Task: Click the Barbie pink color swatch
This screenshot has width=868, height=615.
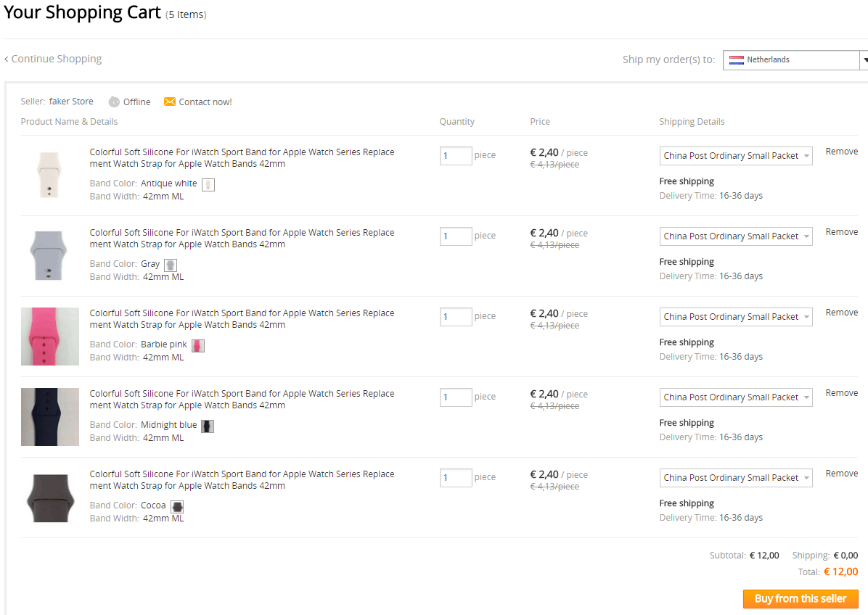Action: click(x=197, y=345)
